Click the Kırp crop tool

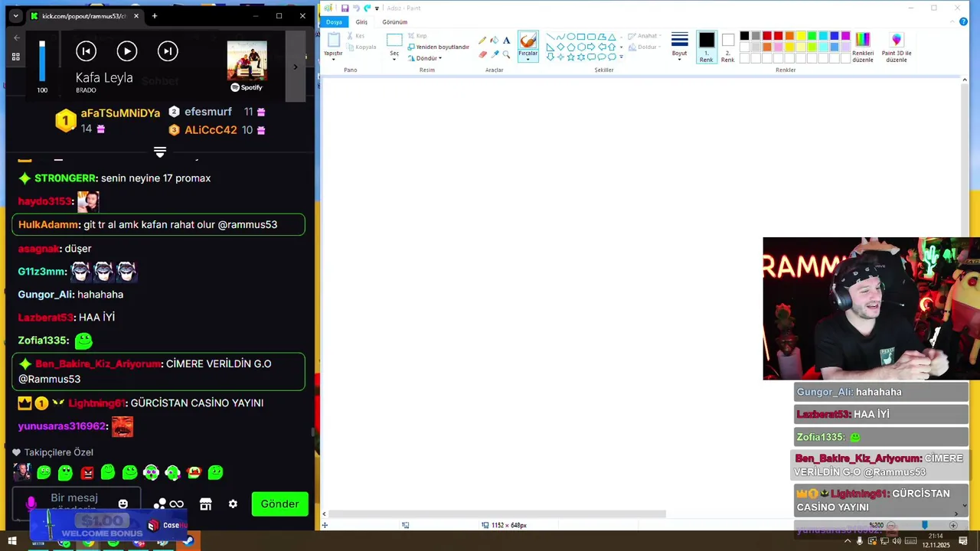coord(417,36)
